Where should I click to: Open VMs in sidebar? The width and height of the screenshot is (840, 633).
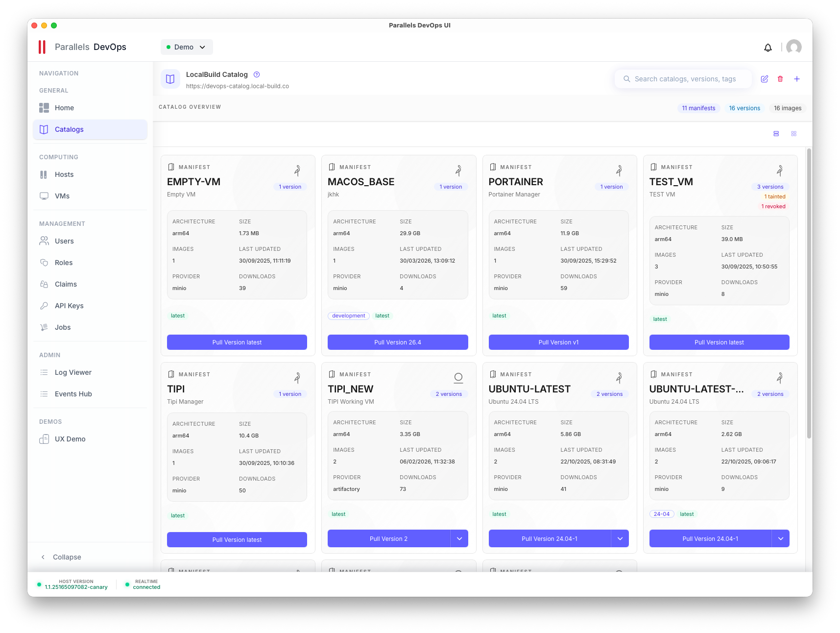[x=90, y=196]
